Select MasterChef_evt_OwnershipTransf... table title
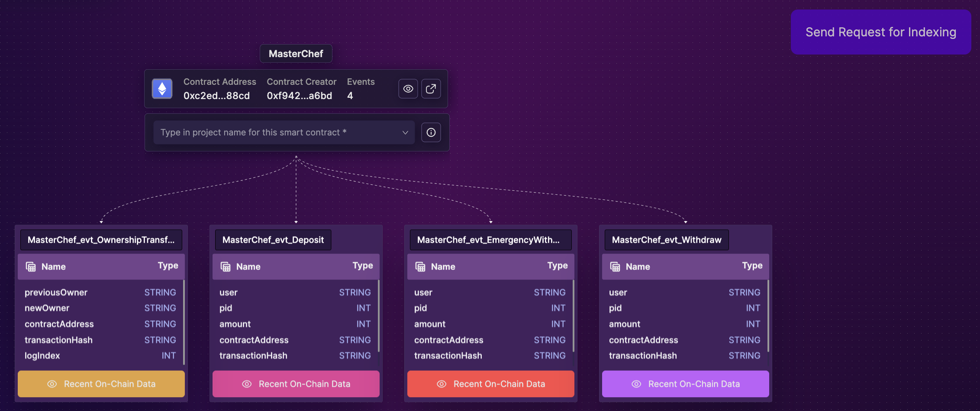This screenshot has height=411, width=980. [101, 240]
